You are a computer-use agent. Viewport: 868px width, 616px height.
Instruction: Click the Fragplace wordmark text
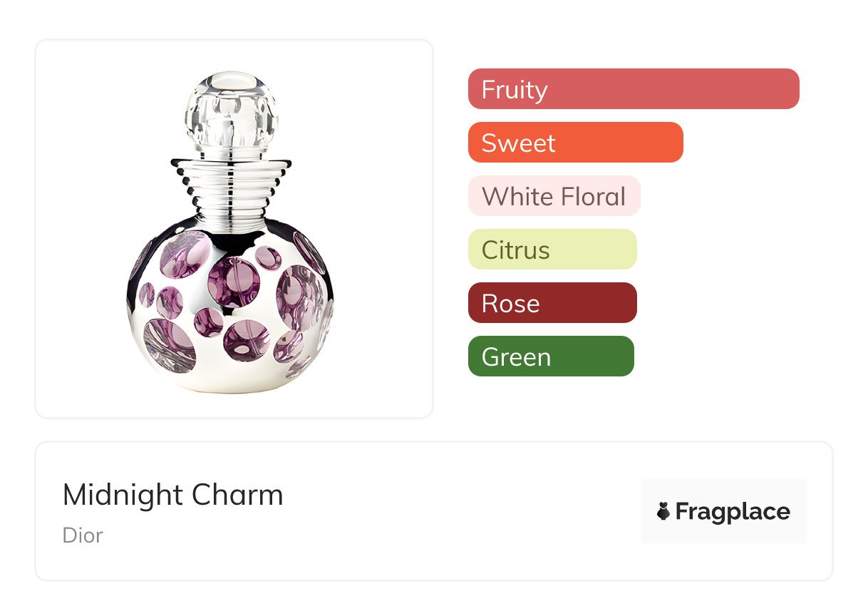point(733,511)
